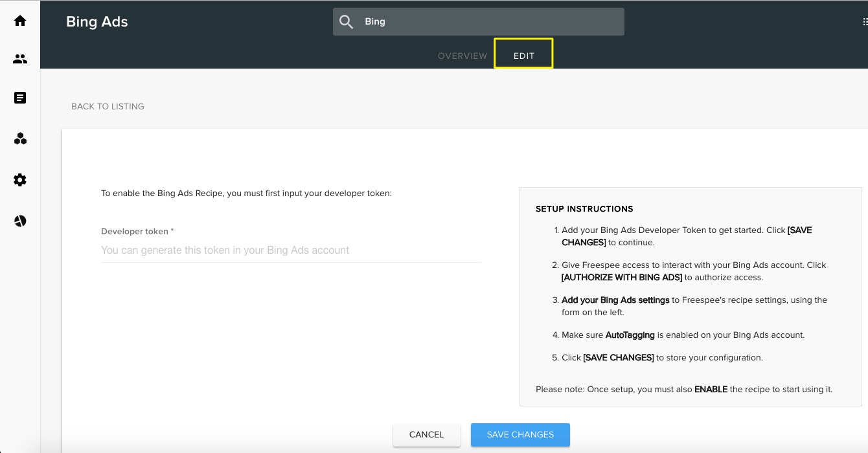The width and height of the screenshot is (868, 453).
Task: Click the Setup Instructions heading
Action: [x=584, y=209]
